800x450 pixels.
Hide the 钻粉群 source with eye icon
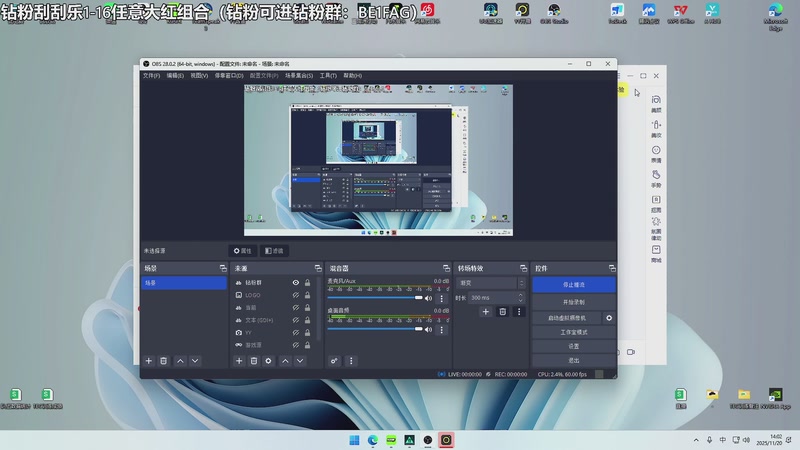pyautogui.click(x=295, y=283)
